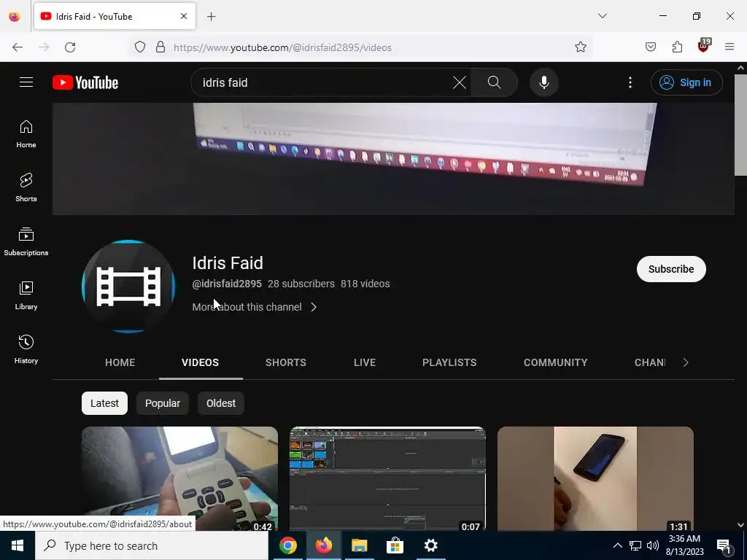Screen dimensions: 747x560
Task: Open Settings gear from the taskbar
Action: click(430, 545)
